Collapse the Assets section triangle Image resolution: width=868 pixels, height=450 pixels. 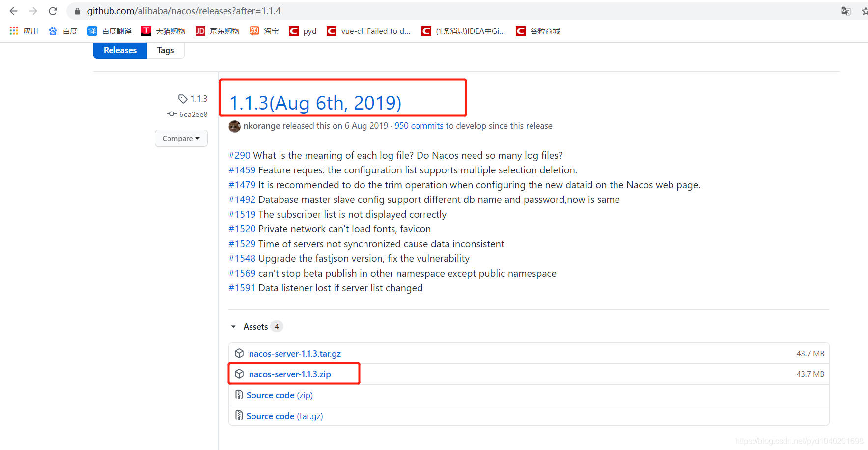[233, 327]
